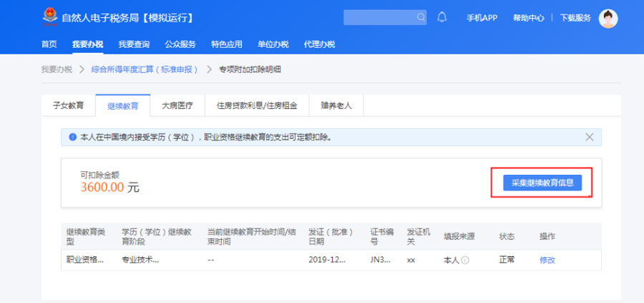Open 下载服务 download services
Viewport: 644px width, 303px height.
point(575,18)
